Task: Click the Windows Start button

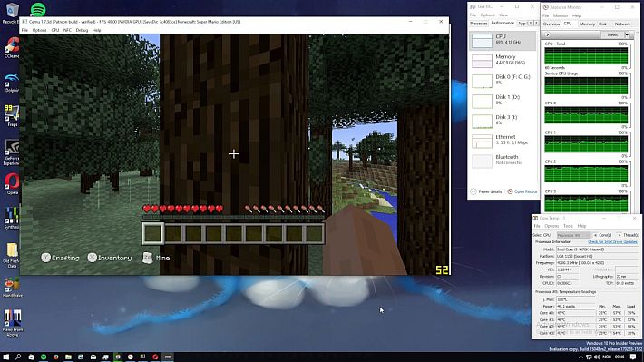Action: 6,357
